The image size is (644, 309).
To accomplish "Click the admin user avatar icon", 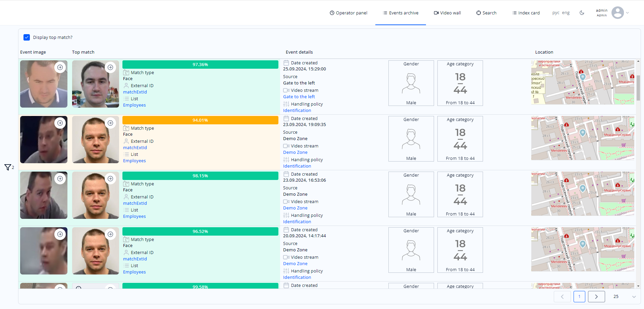I will coord(618,13).
